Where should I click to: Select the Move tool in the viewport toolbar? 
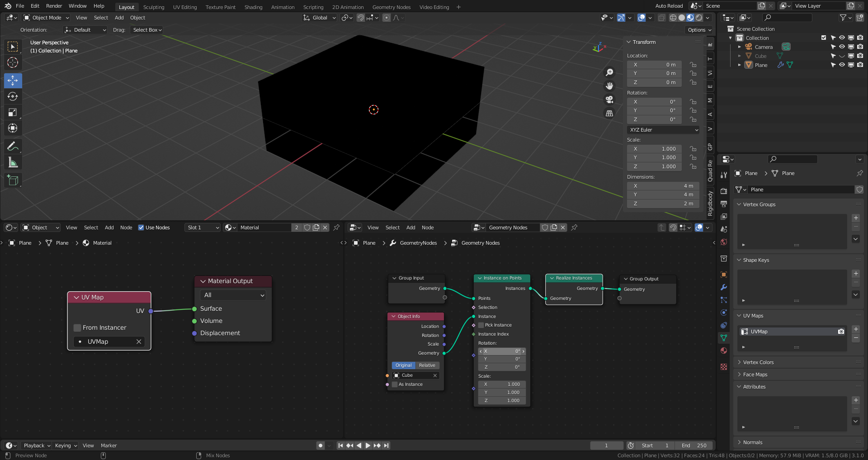click(x=13, y=81)
